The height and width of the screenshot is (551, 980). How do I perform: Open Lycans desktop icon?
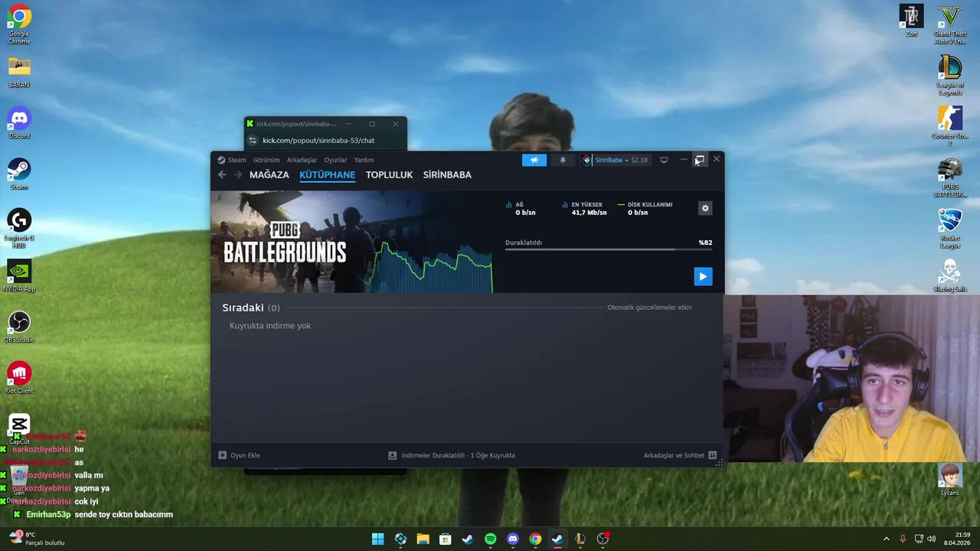[950, 481]
